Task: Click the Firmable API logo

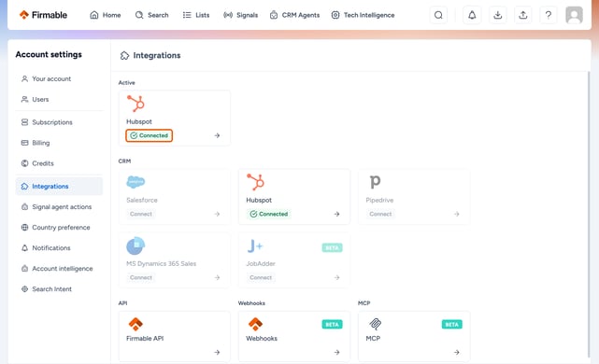Action: point(135,324)
